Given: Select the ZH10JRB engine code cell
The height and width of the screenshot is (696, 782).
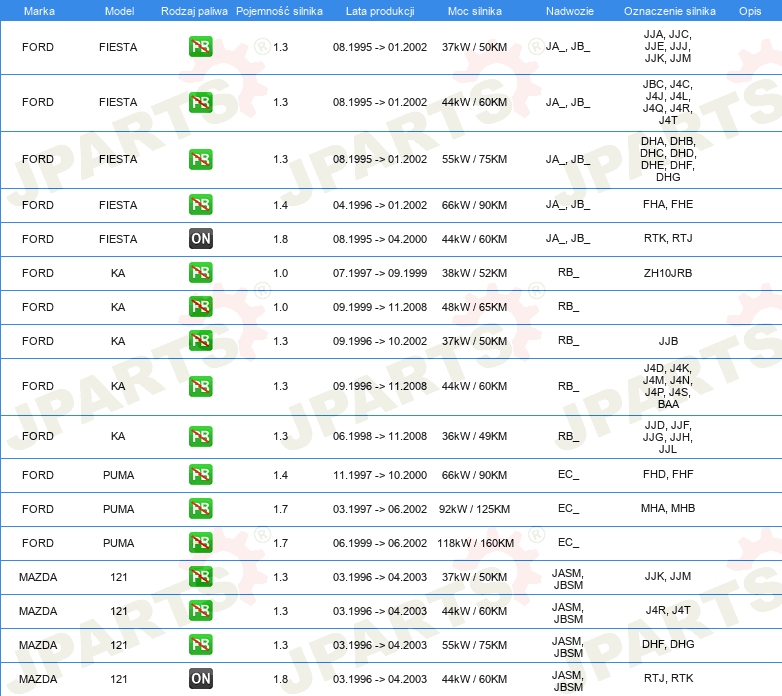Looking at the screenshot, I should (x=668, y=273).
